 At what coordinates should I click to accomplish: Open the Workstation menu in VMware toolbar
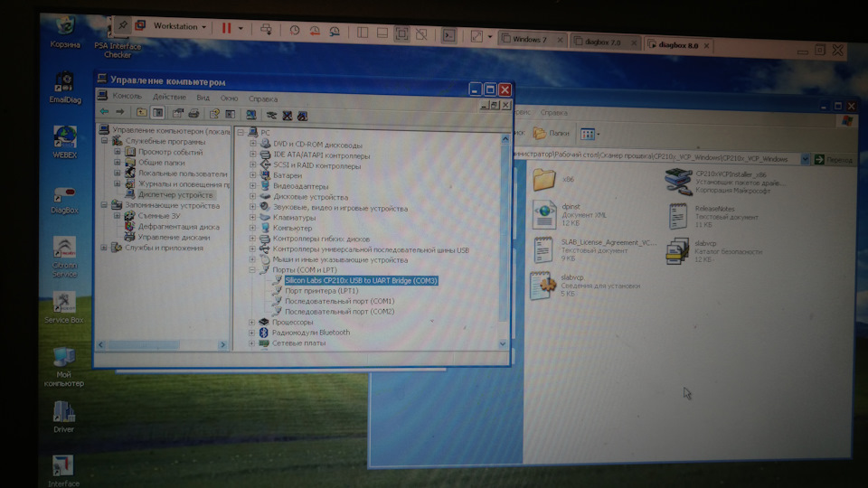179,26
